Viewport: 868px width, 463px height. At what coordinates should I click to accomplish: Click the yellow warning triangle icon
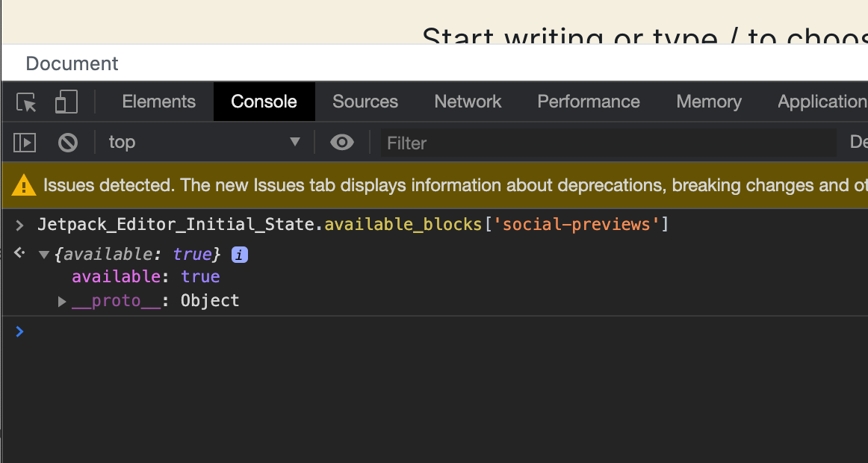24,185
